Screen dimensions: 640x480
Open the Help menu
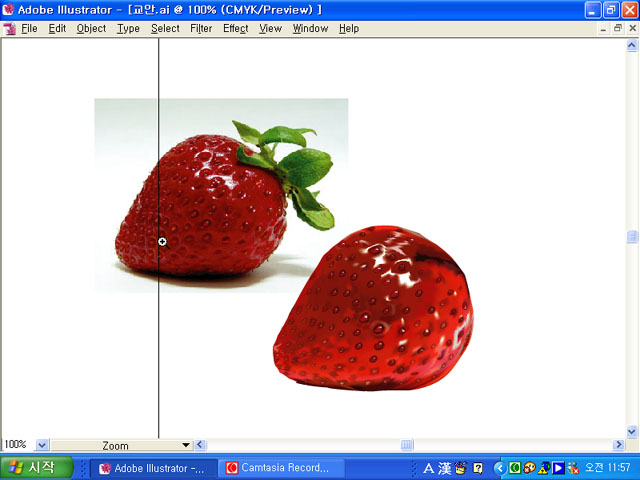(x=349, y=29)
